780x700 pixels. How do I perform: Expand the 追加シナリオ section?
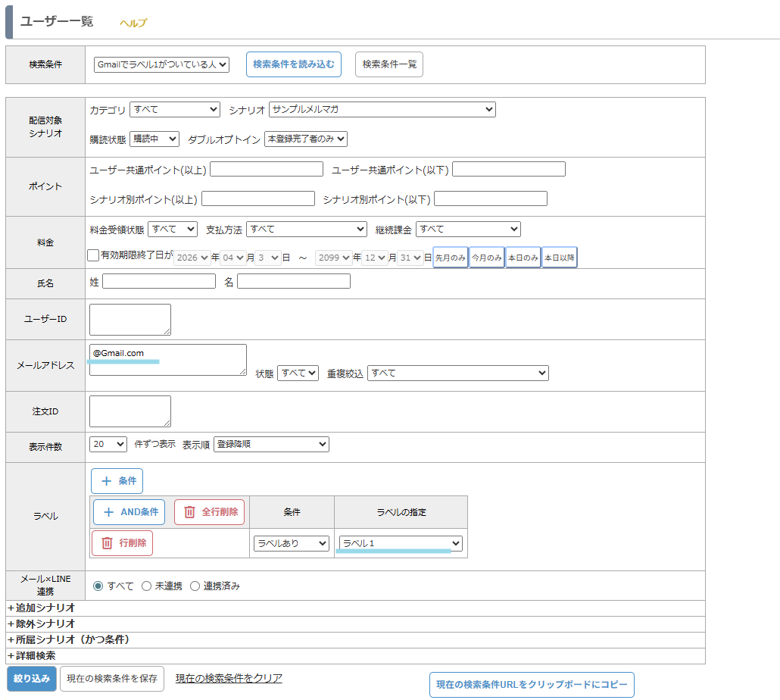[42, 608]
